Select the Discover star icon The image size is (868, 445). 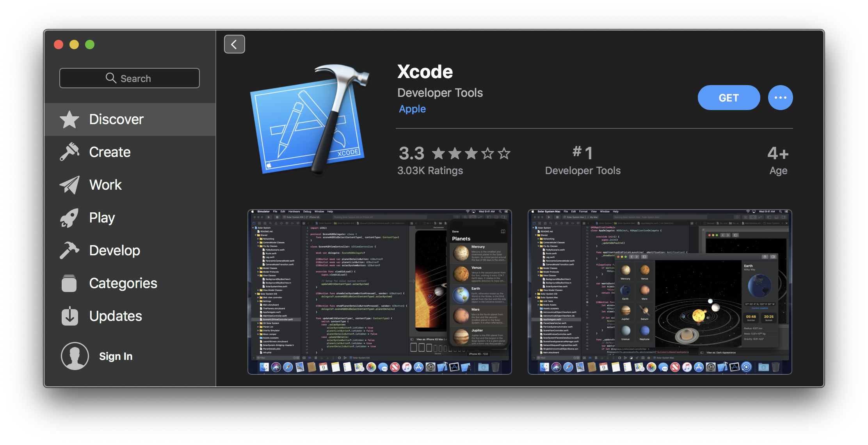tap(69, 119)
